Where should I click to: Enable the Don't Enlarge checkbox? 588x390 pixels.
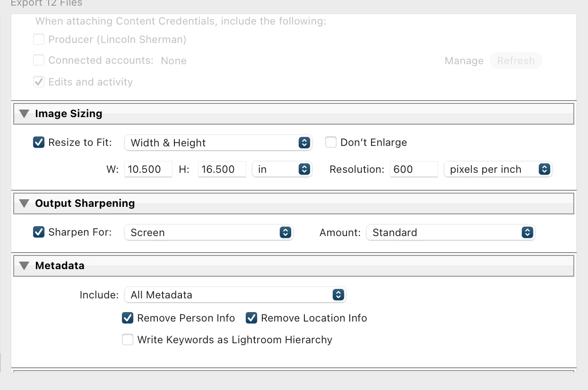[x=331, y=143]
